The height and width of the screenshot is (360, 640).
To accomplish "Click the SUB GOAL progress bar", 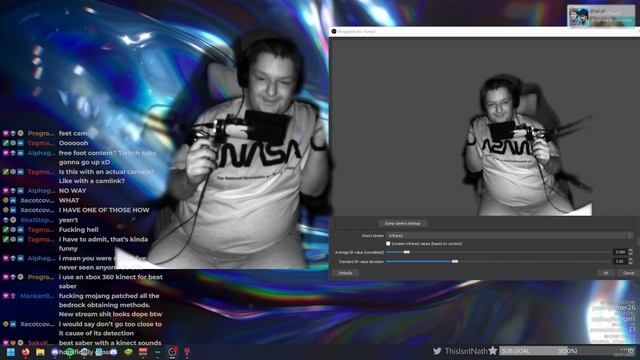I will click(x=568, y=351).
